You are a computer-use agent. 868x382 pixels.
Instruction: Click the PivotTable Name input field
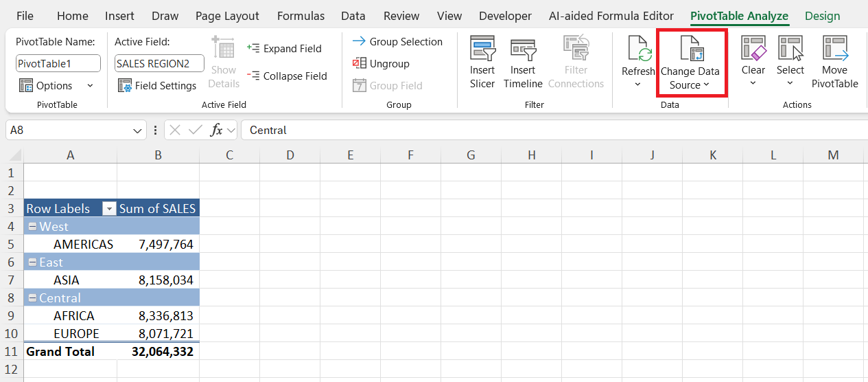point(58,63)
